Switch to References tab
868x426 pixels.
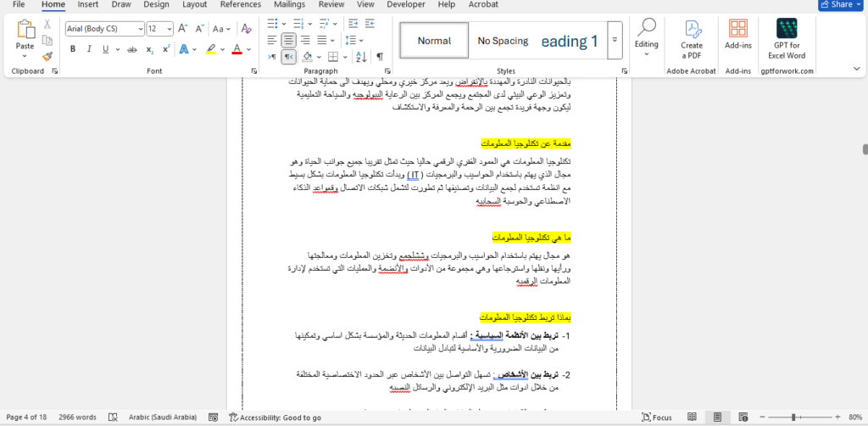(x=240, y=4)
